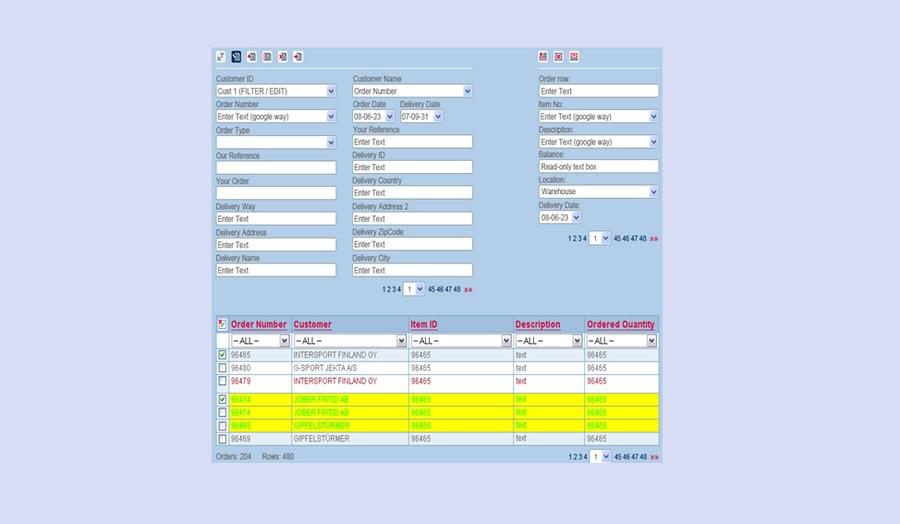Sort by the Order Number column header

pyautogui.click(x=258, y=324)
